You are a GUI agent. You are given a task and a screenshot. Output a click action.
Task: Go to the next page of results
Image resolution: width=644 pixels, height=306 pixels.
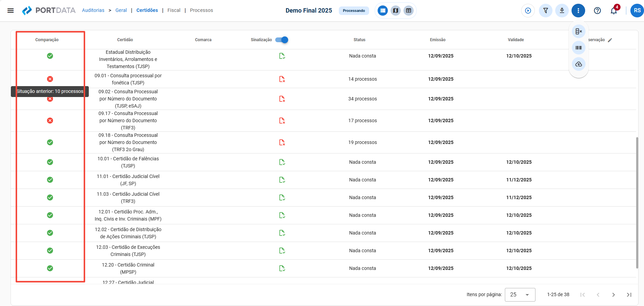(613, 295)
